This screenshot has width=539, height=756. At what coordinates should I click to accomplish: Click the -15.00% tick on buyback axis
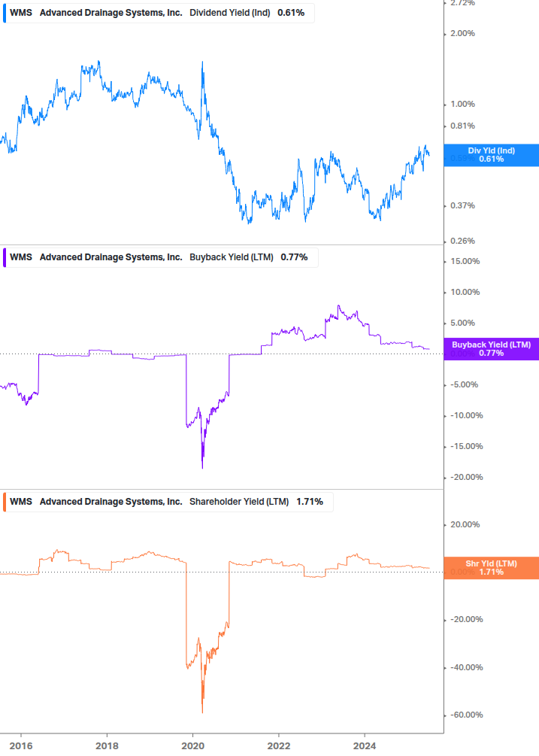point(466,447)
